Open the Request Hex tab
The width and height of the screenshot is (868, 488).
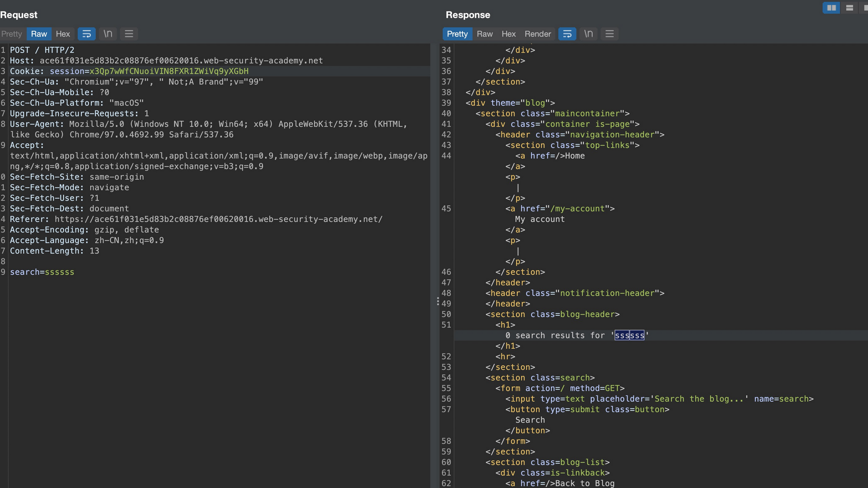pyautogui.click(x=63, y=34)
